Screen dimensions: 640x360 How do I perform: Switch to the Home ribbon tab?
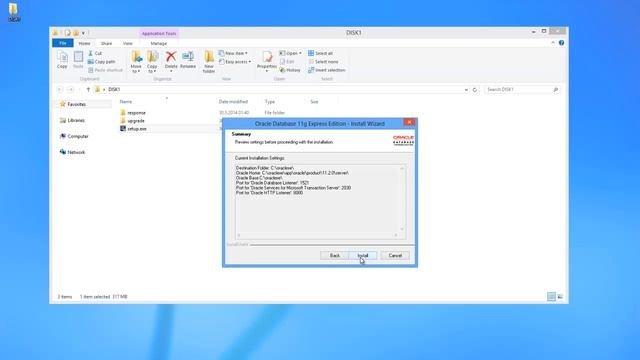(x=84, y=43)
